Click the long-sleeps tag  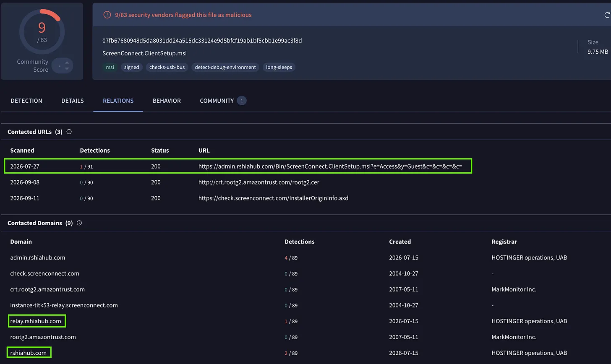coord(279,67)
